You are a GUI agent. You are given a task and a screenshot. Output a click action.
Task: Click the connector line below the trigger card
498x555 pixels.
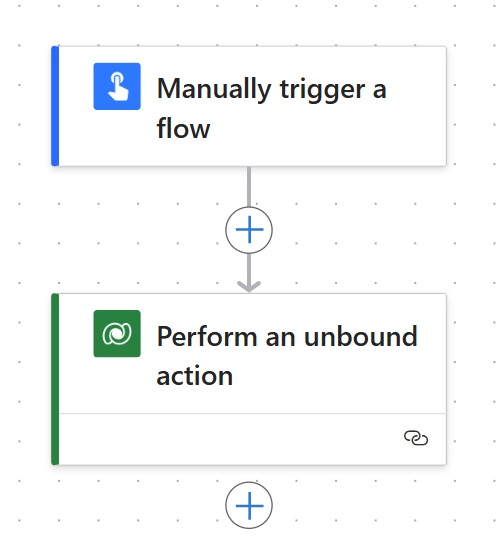coord(249,187)
